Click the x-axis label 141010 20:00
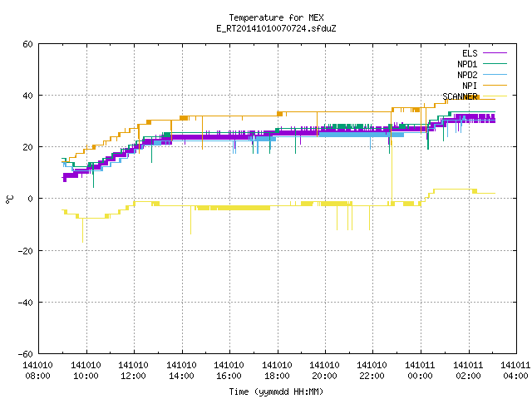The image size is (532, 399). point(325,371)
